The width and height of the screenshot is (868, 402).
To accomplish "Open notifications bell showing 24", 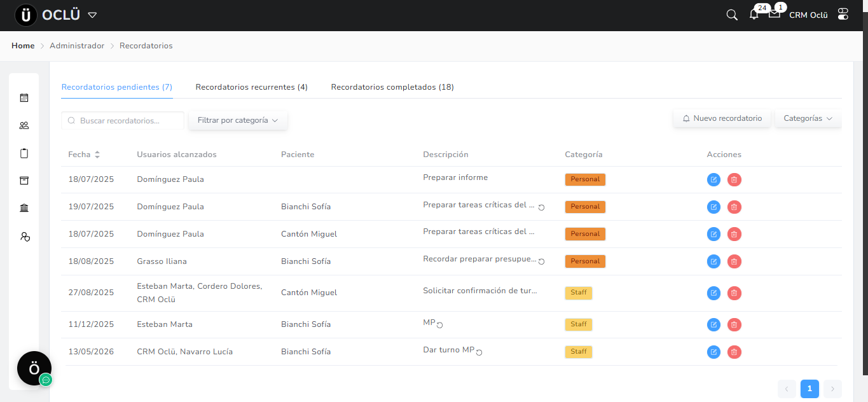I will click(x=754, y=15).
